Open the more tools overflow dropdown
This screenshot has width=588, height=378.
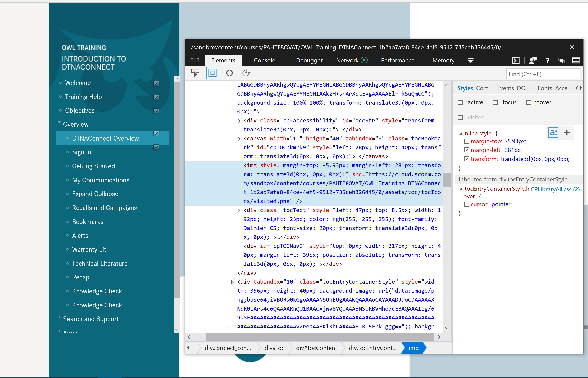coord(471,60)
